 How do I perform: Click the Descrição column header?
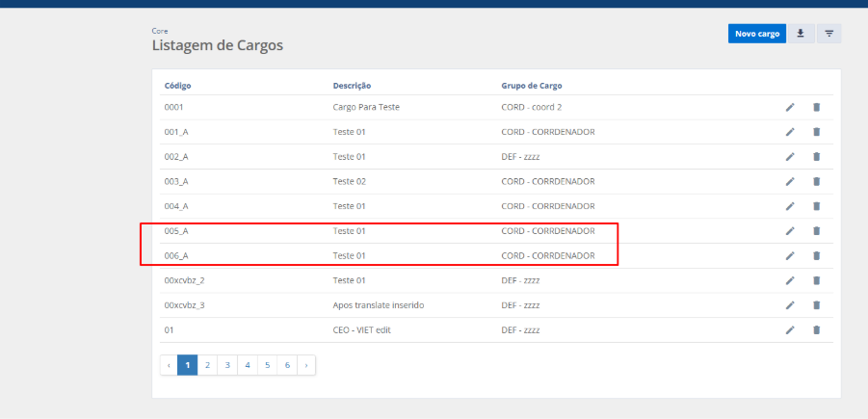(352, 86)
